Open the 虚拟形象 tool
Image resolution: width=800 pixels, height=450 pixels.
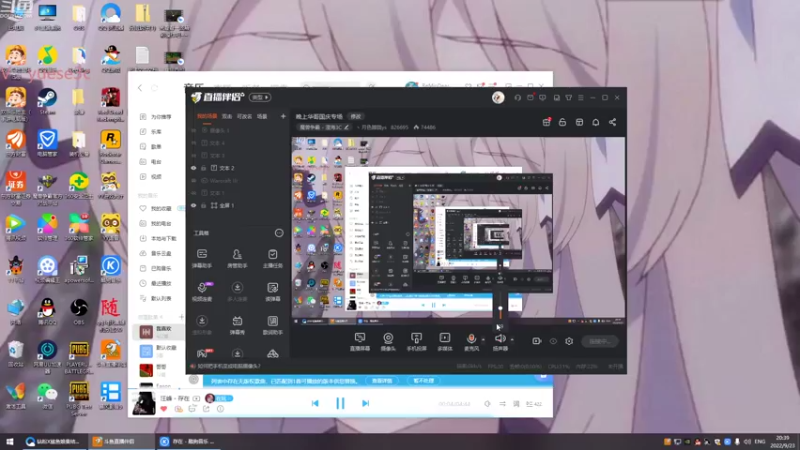(202, 324)
